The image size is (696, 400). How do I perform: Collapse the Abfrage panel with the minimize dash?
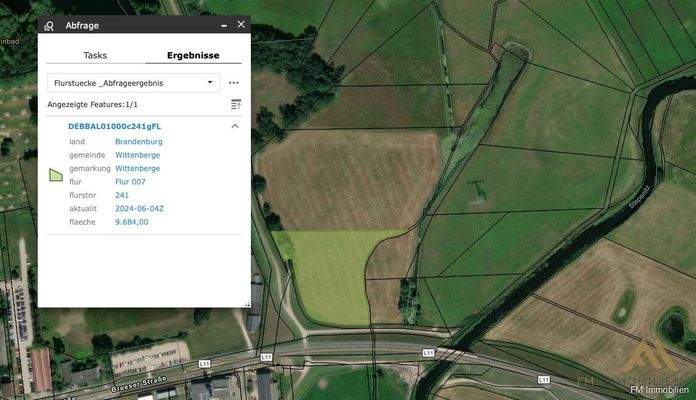[221, 25]
